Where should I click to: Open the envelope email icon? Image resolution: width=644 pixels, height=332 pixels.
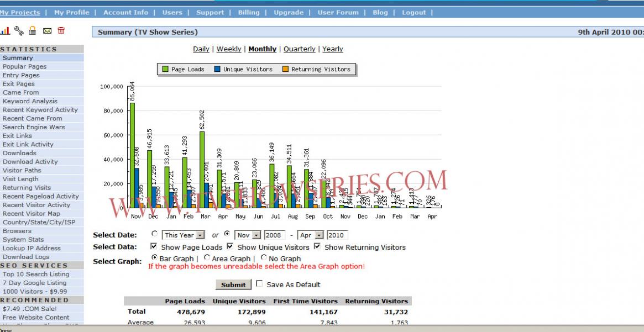click(x=47, y=31)
